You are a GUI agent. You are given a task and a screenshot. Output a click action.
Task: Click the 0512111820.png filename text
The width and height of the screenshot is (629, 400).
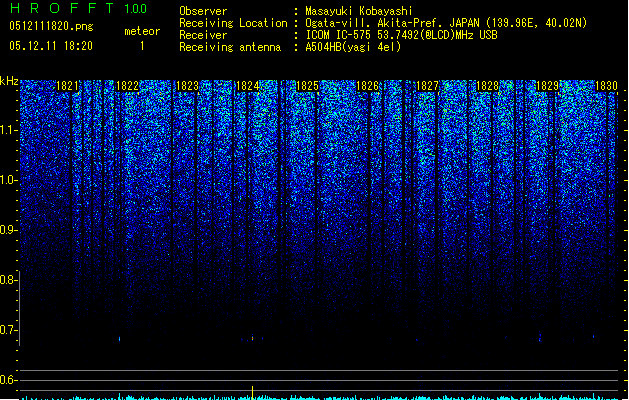tap(51, 26)
